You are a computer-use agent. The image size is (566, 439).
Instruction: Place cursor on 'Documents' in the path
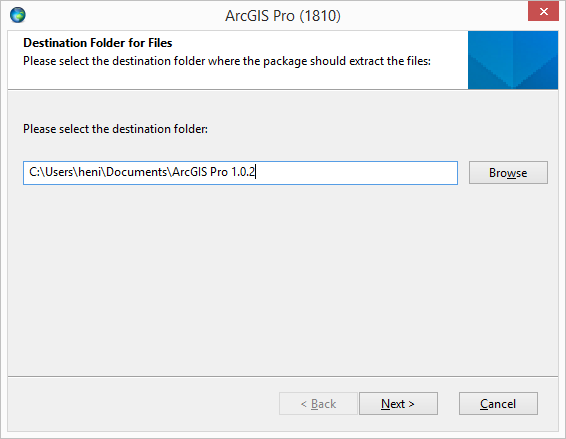[137, 172]
